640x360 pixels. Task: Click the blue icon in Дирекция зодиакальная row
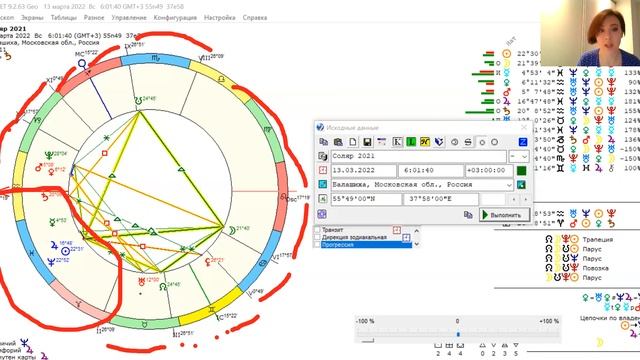pyautogui.click(x=406, y=238)
